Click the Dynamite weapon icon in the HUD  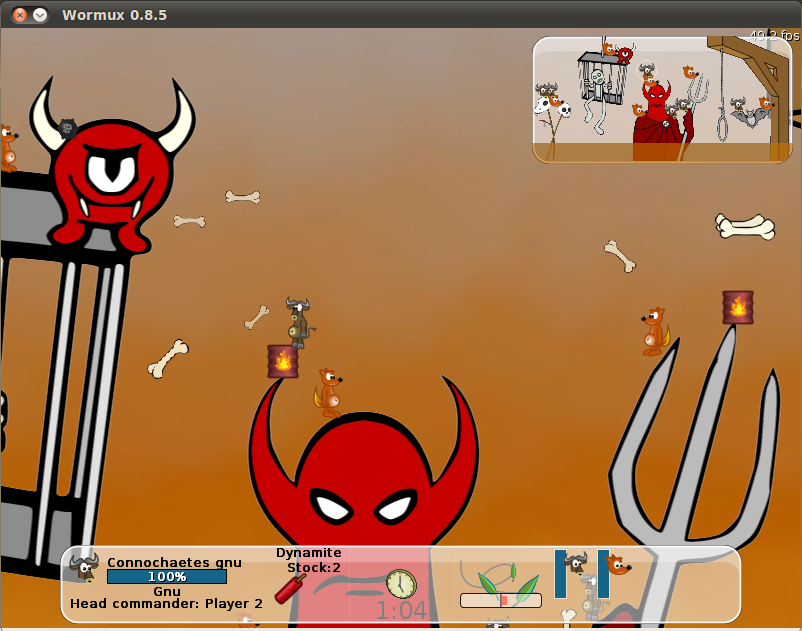tap(290, 589)
